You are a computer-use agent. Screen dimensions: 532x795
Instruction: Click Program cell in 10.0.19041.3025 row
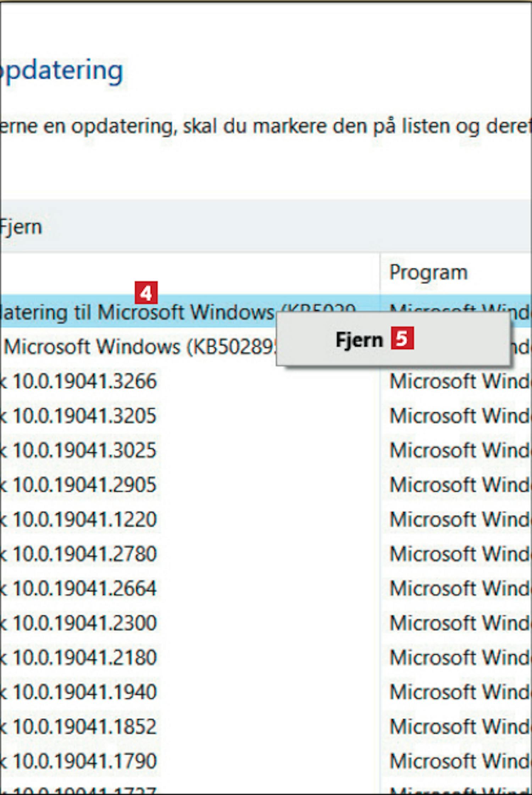click(x=460, y=450)
